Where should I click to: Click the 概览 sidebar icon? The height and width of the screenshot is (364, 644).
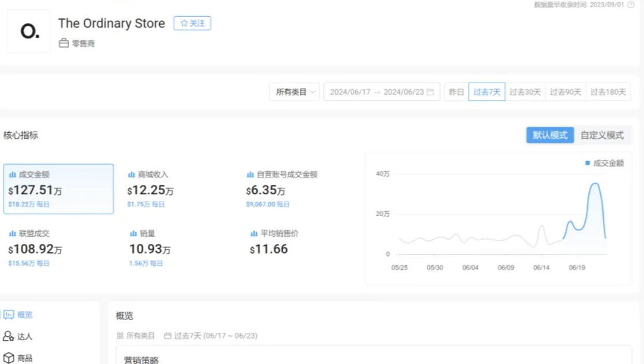pyautogui.click(x=9, y=315)
